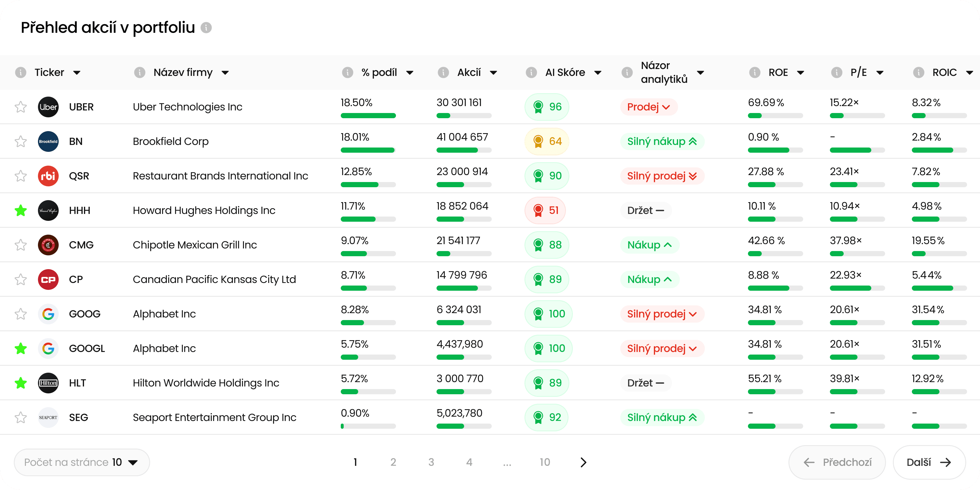Jump to page 10
The height and width of the screenshot is (490, 980).
(545, 462)
